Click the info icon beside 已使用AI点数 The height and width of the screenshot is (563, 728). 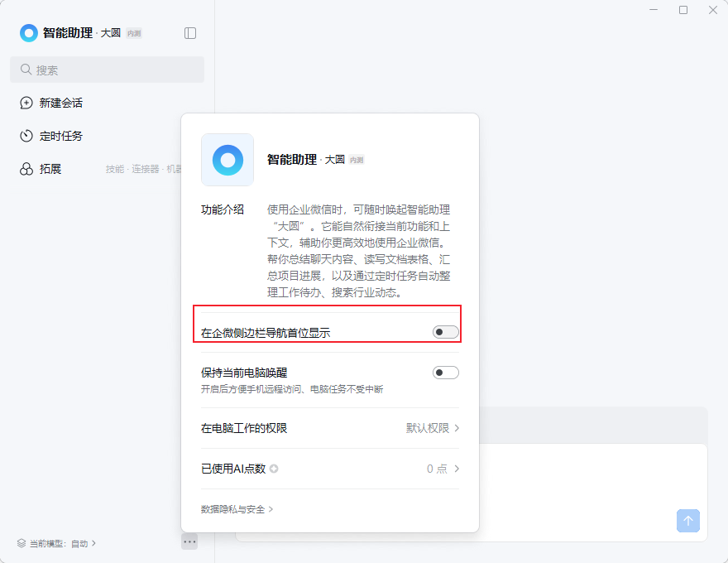click(x=274, y=469)
